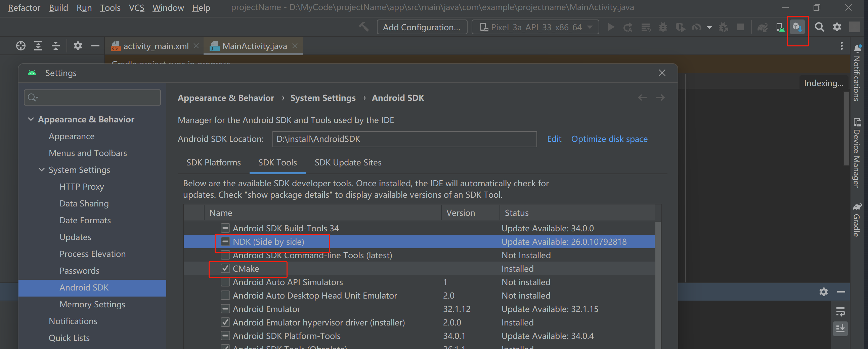Click Attach Debugger to Android Process icon
Viewport: 868px width, 349px height.
pyautogui.click(x=724, y=27)
